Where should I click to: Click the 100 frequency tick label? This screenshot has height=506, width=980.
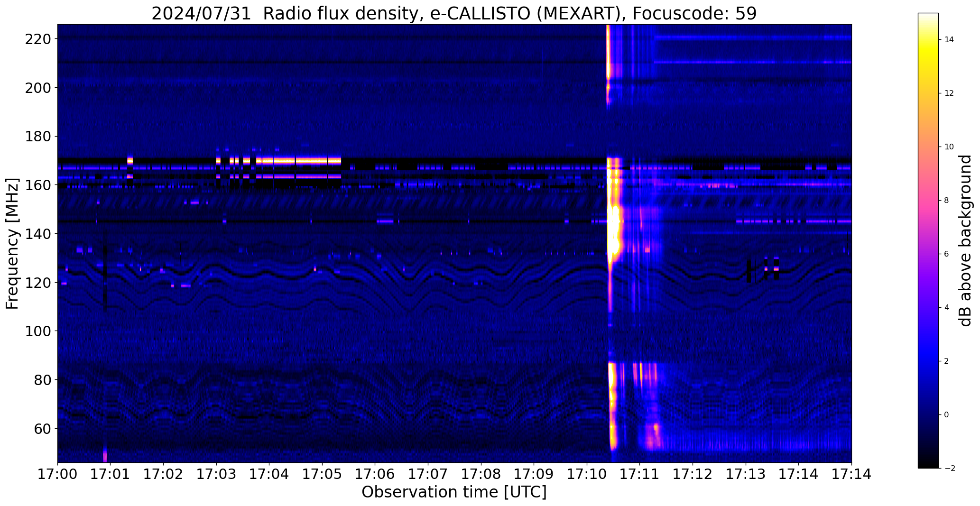37,331
